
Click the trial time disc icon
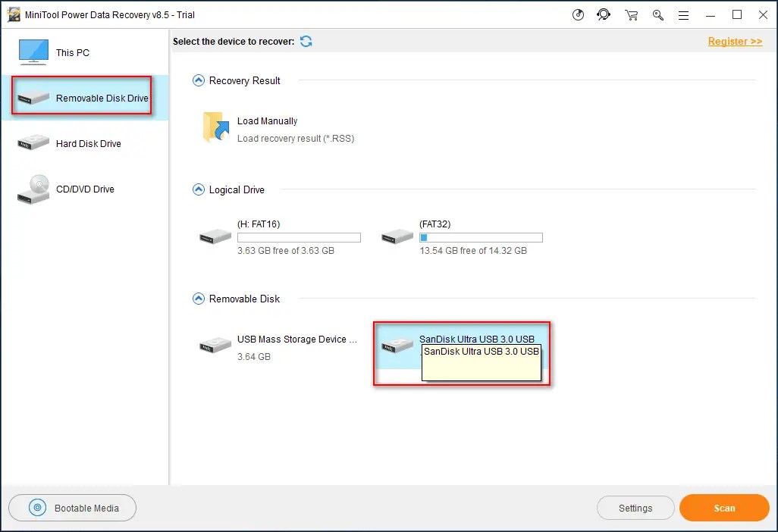click(x=578, y=14)
